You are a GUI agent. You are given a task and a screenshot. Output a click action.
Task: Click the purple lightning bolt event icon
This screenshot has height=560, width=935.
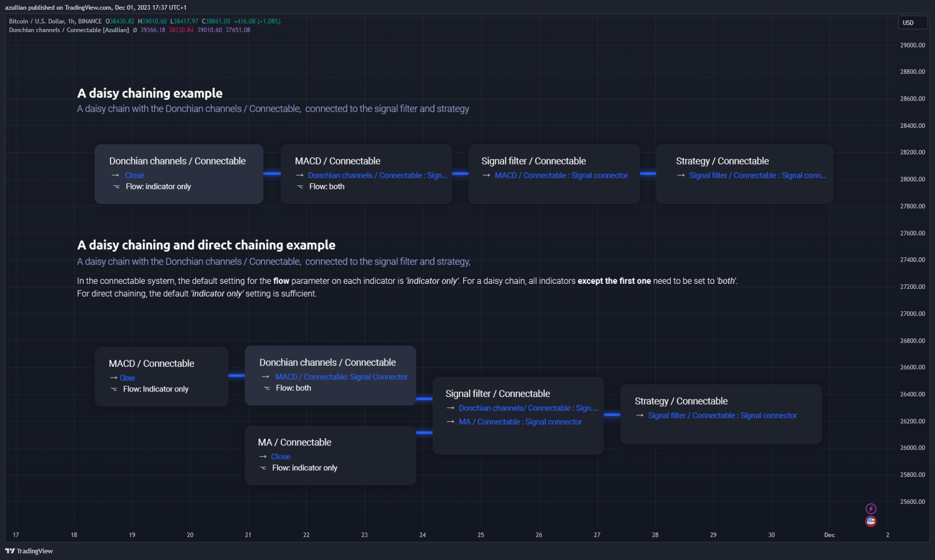(871, 509)
